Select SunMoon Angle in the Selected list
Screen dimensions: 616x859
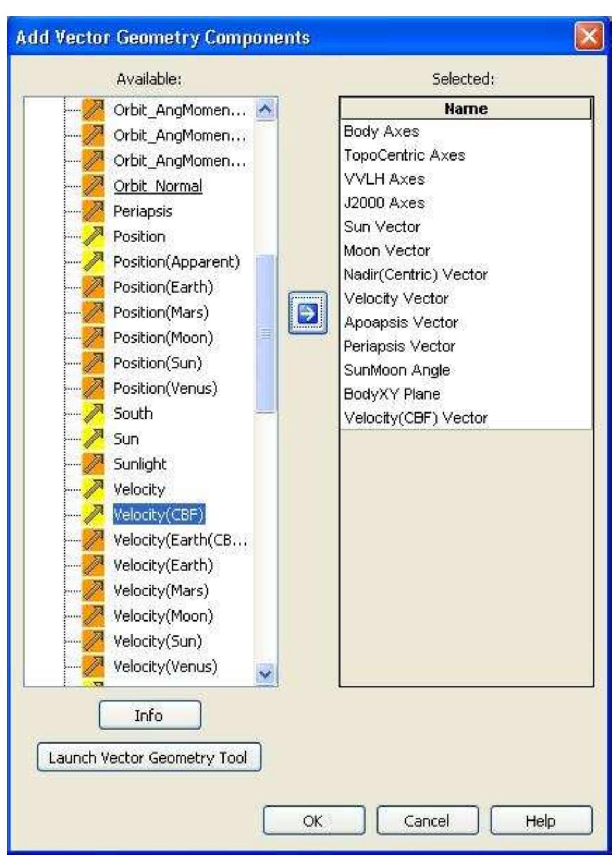point(397,371)
